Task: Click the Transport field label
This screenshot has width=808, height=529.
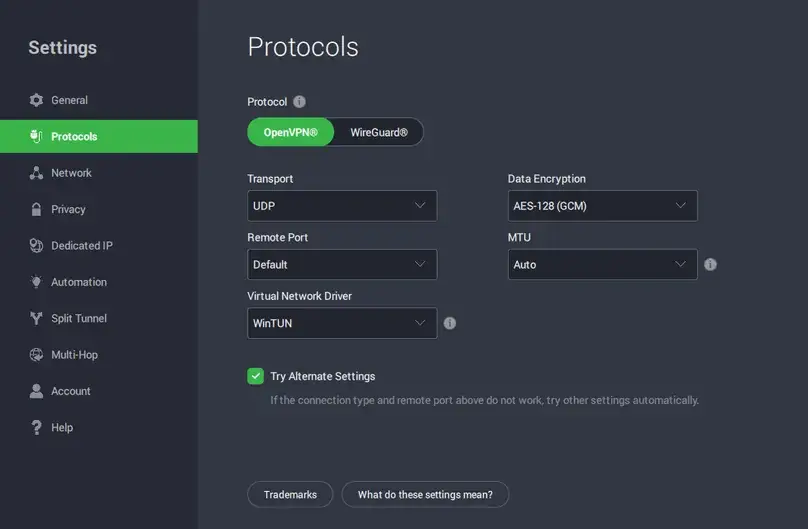Action: (x=270, y=179)
